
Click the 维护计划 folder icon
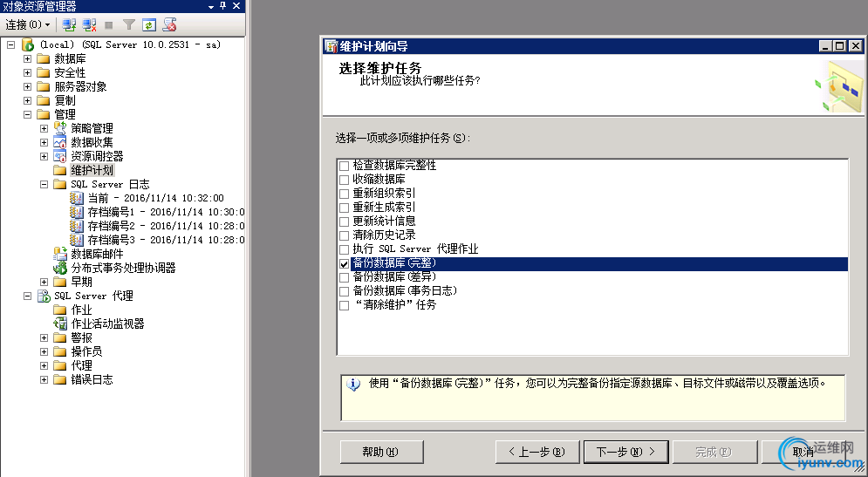(x=60, y=170)
